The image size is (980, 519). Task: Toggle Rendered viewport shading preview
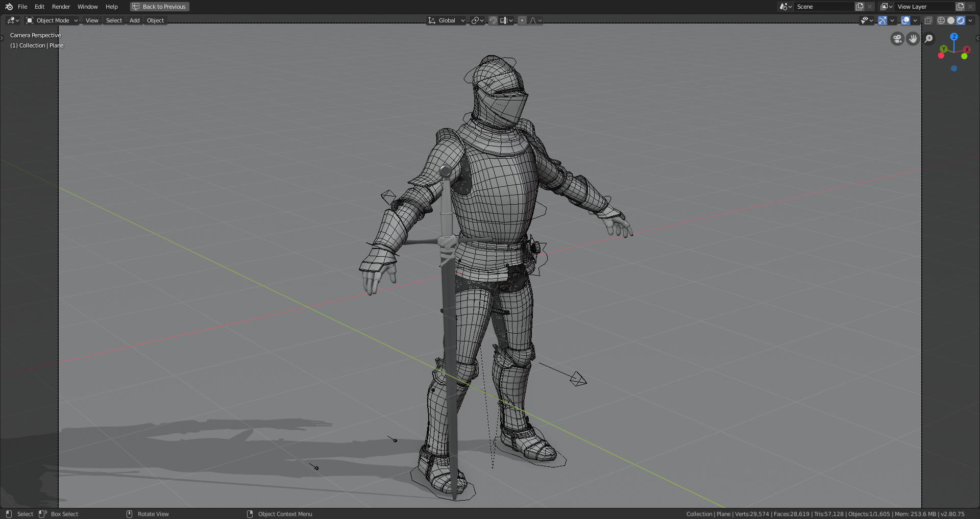pyautogui.click(x=961, y=20)
